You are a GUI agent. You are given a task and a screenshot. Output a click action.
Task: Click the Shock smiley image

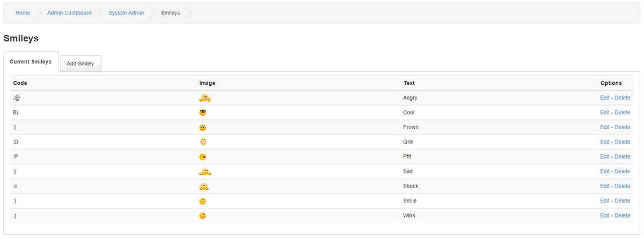pos(204,186)
